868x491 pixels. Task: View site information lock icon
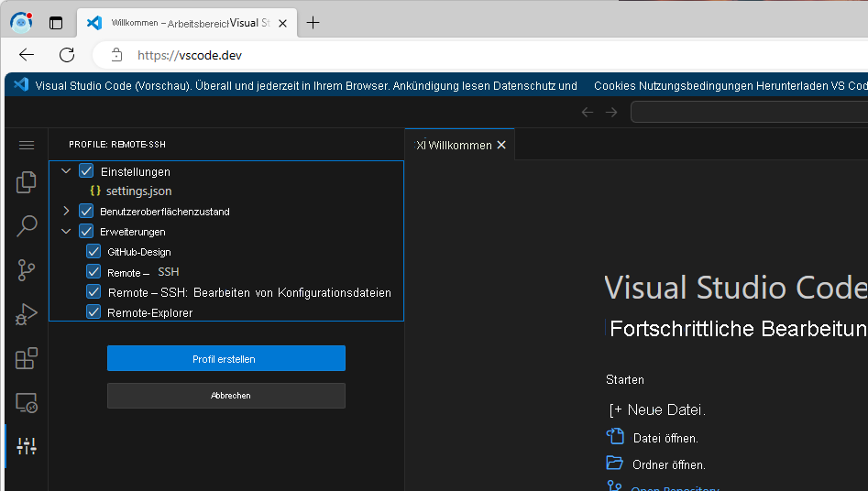(x=116, y=55)
